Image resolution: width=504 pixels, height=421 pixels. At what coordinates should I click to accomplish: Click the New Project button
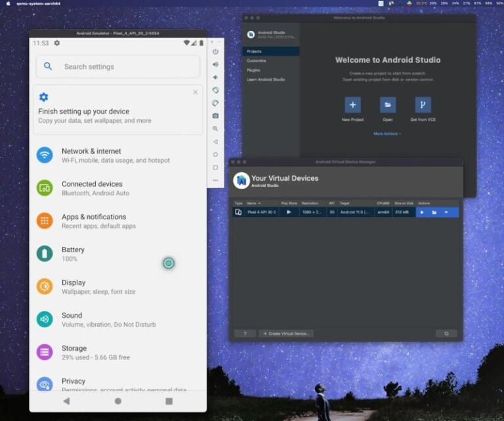[x=352, y=105]
